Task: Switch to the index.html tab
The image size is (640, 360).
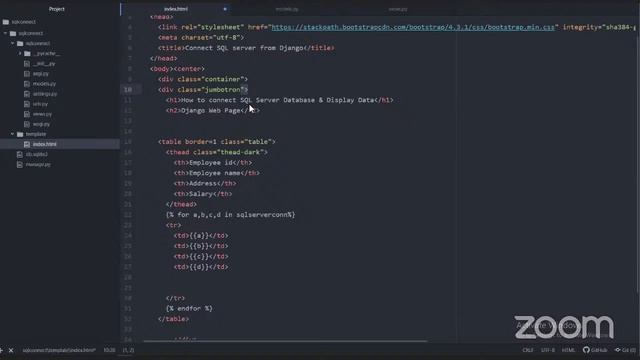Action: coord(176,9)
